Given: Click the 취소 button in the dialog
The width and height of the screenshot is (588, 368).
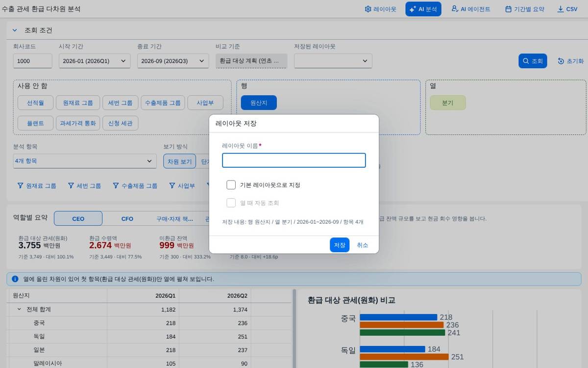Looking at the screenshot, I should tap(363, 245).
